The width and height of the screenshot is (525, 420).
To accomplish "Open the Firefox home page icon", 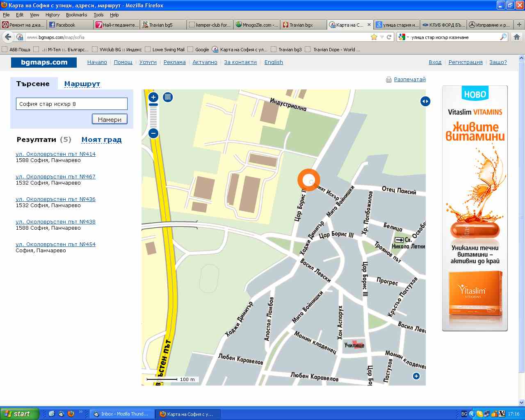I will 516,37.
